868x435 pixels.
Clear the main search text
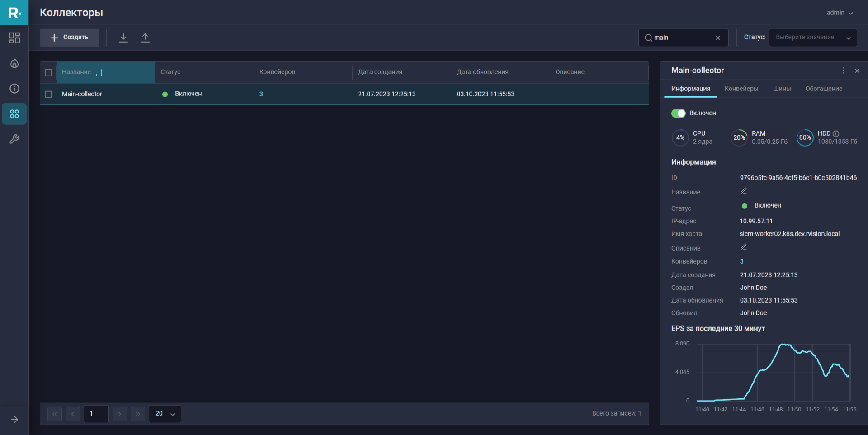coord(718,38)
